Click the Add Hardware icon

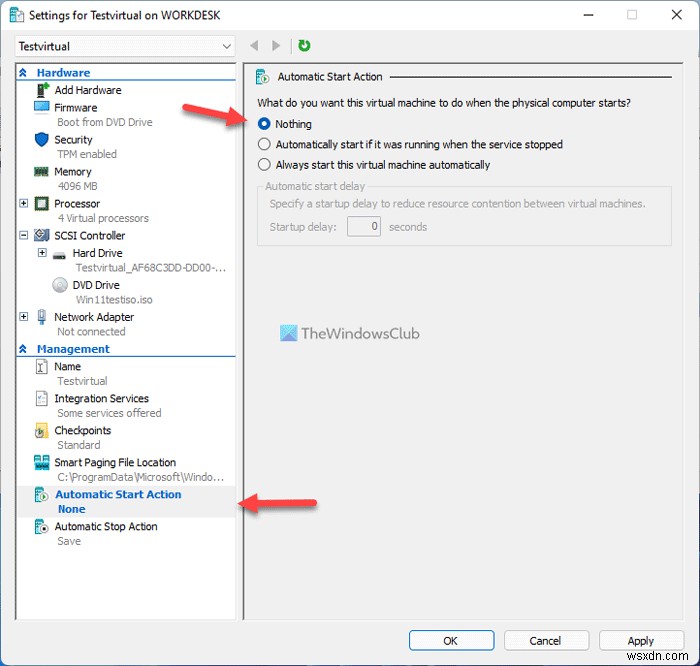42,90
